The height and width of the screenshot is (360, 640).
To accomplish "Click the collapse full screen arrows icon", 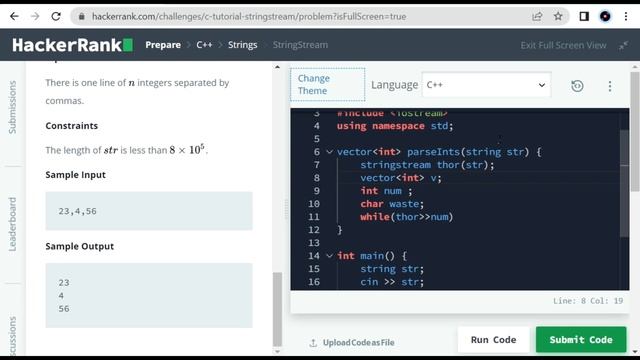I will pyautogui.click(x=623, y=45).
